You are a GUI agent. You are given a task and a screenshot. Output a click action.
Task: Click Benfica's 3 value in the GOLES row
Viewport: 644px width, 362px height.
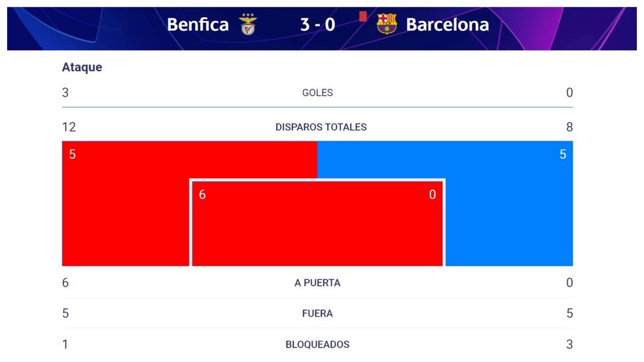[x=65, y=93]
